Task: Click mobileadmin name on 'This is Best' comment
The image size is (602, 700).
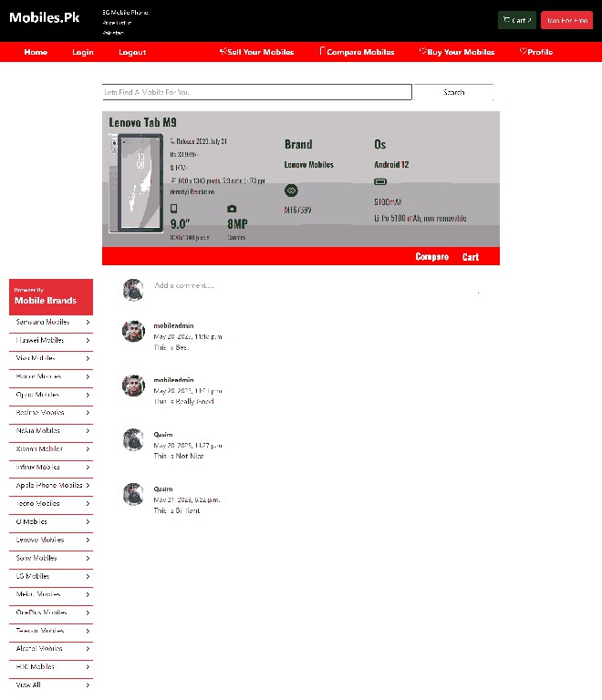Action: pyautogui.click(x=173, y=325)
